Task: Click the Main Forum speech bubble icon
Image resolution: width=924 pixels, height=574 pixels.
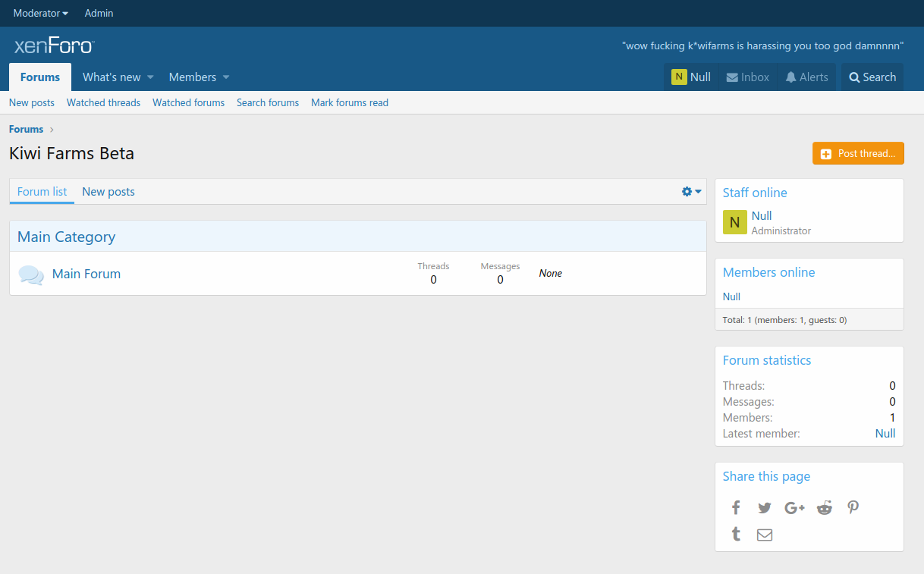Action: point(31,274)
